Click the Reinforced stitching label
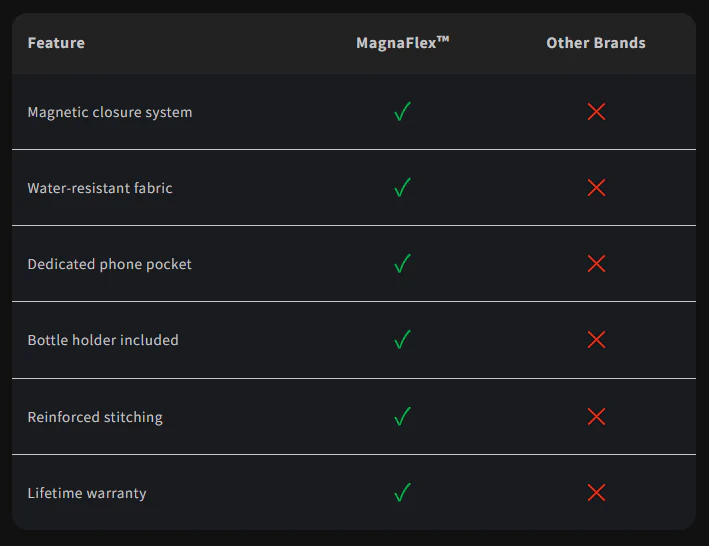709x546 pixels. (95, 417)
